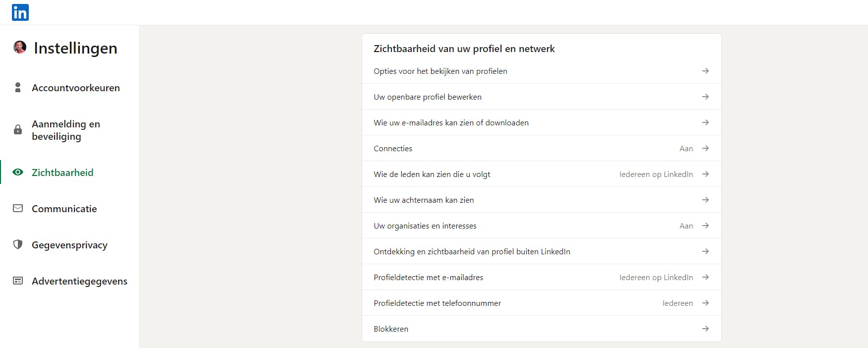
Task: Open Wie uw e-mailadres kan zien of downloaden
Action: pos(451,123)
